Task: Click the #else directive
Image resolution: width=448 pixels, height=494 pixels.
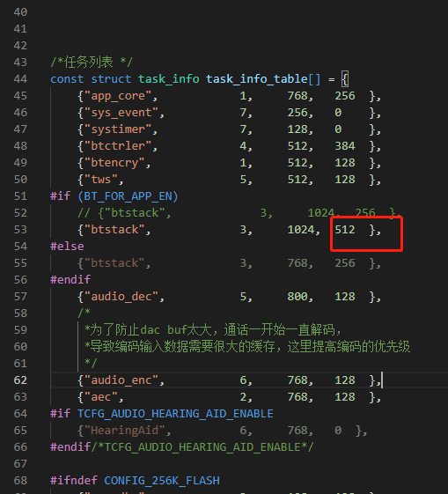Action: [67, 246]
